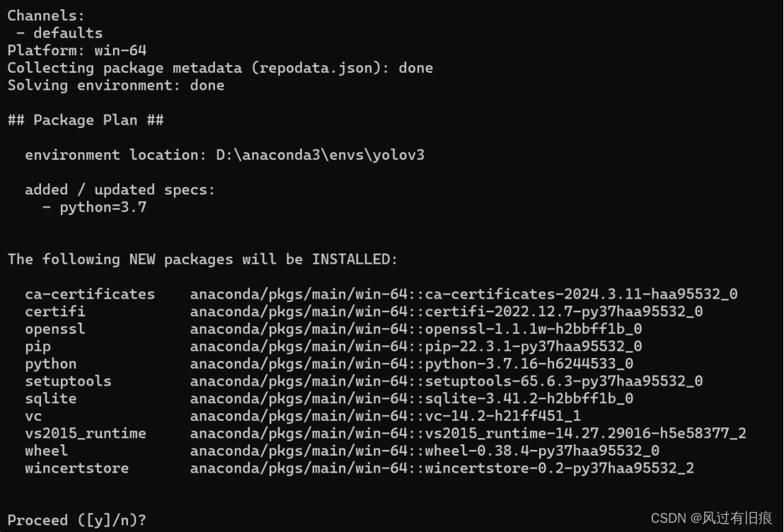
Task: Click the ca-certificates package name
Action: click(90, 294)
